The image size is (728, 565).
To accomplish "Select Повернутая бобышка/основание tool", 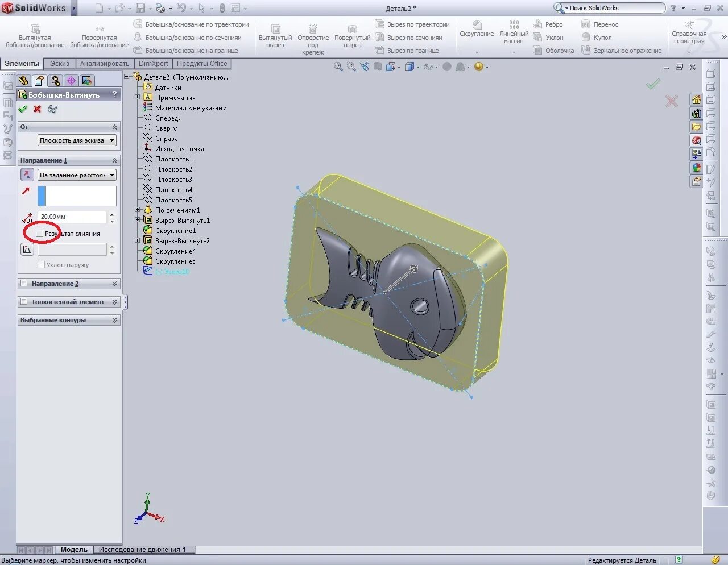I will pos(99,36).
